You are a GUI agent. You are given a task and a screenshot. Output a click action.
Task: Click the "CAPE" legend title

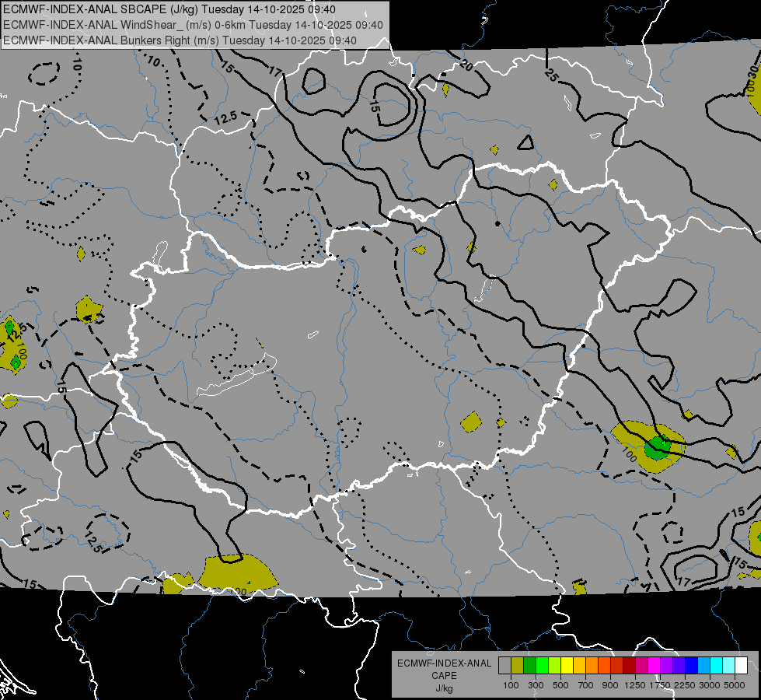(444, 676)
